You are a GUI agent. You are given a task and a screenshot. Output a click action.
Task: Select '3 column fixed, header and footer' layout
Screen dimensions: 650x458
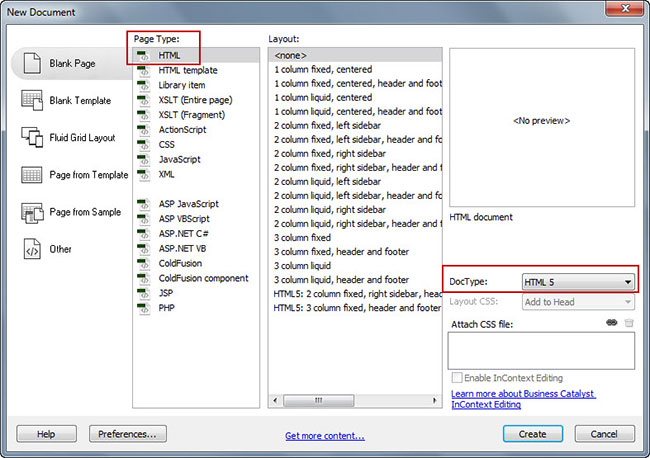(355, 252)
